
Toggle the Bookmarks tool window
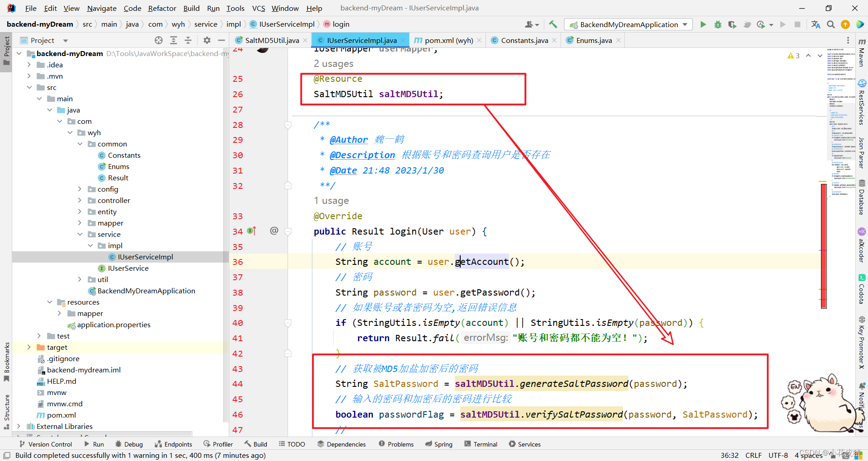coord(6,366)
